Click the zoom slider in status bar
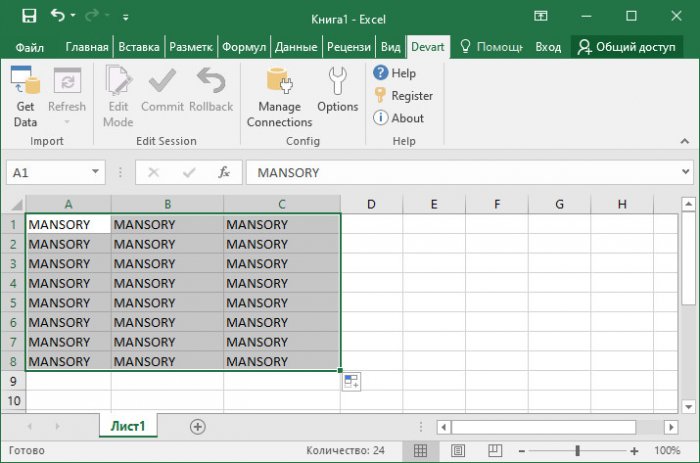Screen dimensions: 700x463 coord(577,452)
